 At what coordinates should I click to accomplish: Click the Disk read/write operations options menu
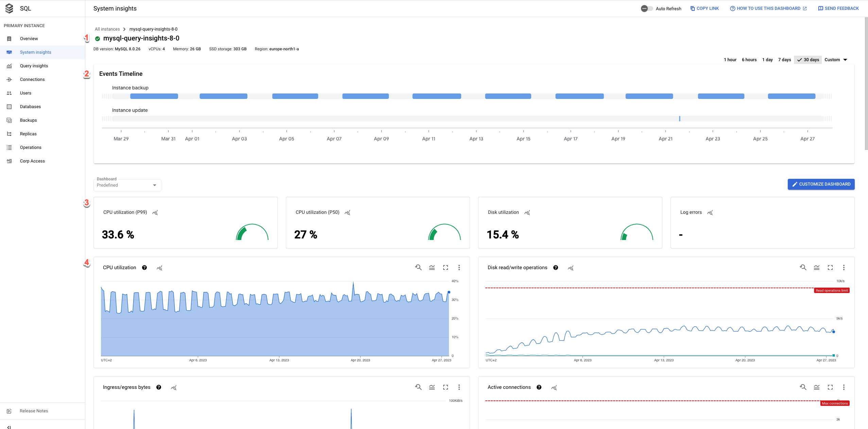tap(844, 268)
